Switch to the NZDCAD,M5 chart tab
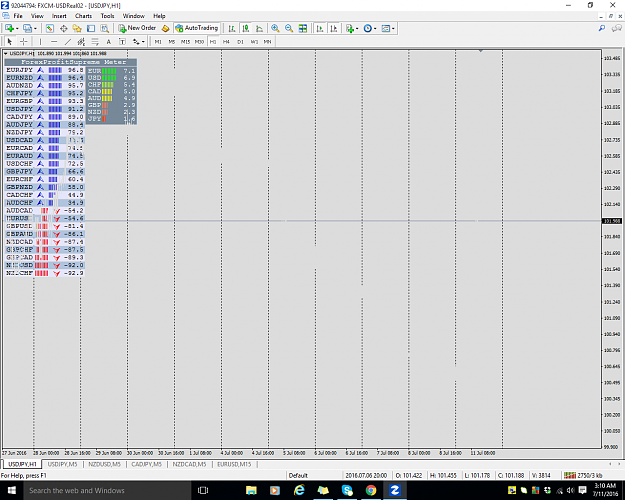This screenshot has height=500, width=625. tap(189, 464)
